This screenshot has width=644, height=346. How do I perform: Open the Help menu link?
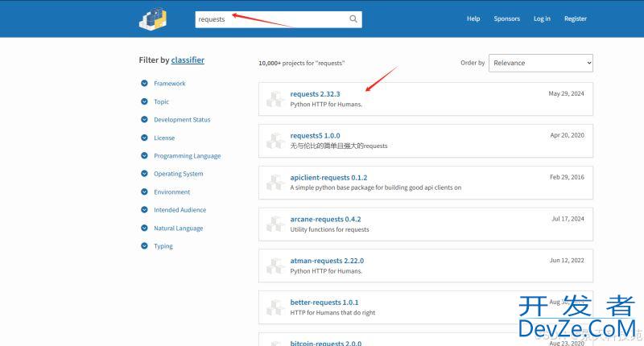pos(473,19)
